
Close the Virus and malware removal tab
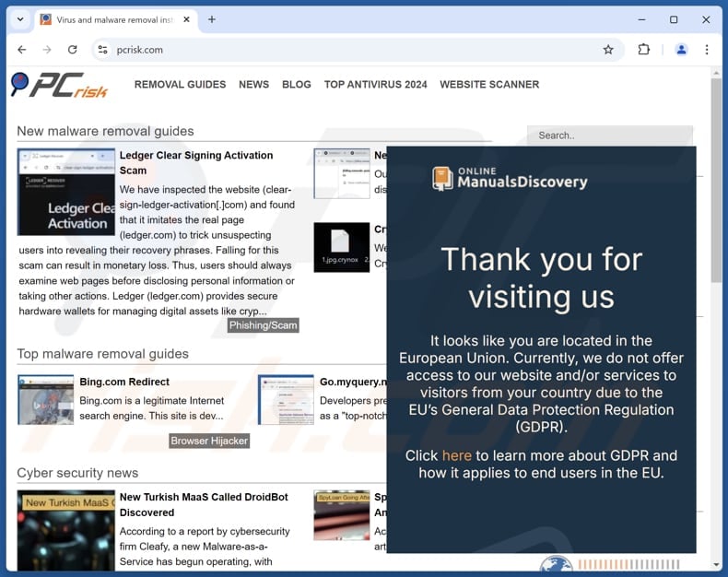click(187, 19)
